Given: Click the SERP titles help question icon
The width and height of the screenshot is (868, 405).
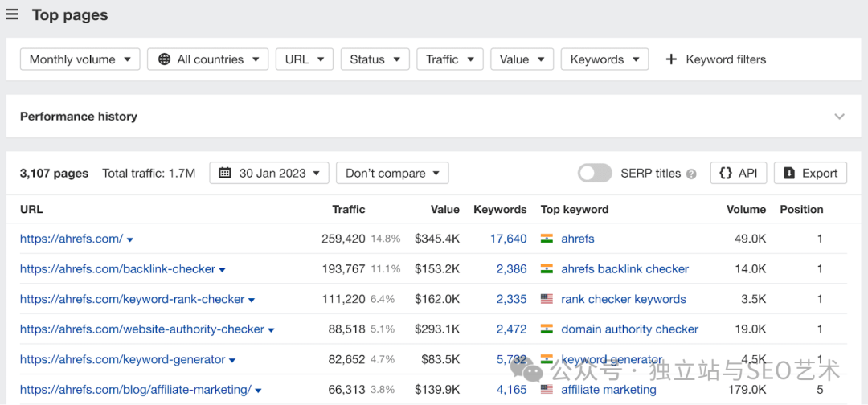Looking at the screenshot, I should point(691,174).
